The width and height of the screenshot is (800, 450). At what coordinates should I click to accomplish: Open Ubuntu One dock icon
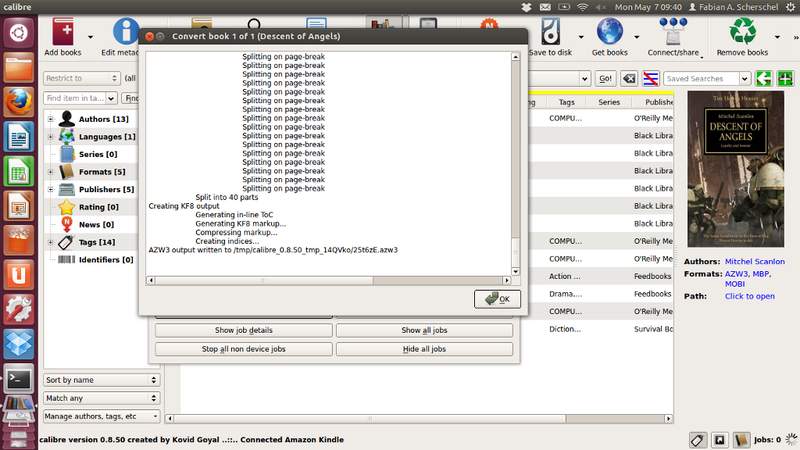19,275
